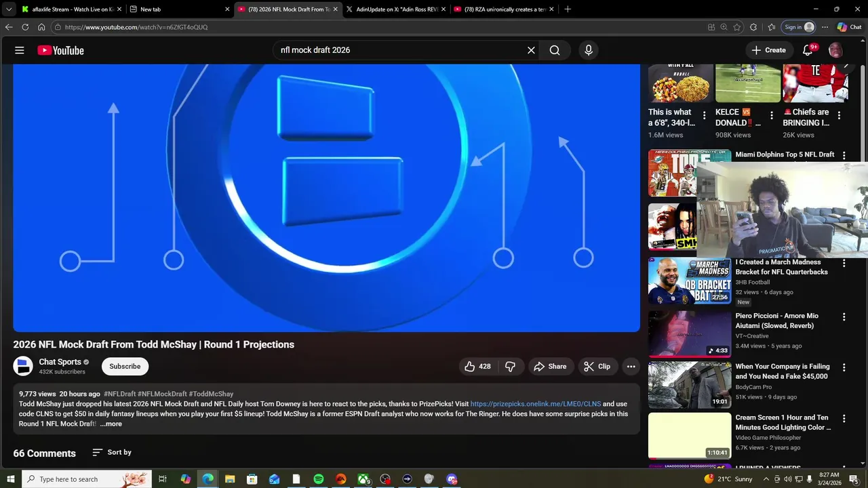The image size is (868, 488).
Task: Click the #NFLDraft hashtag
Action: point(119,394)
